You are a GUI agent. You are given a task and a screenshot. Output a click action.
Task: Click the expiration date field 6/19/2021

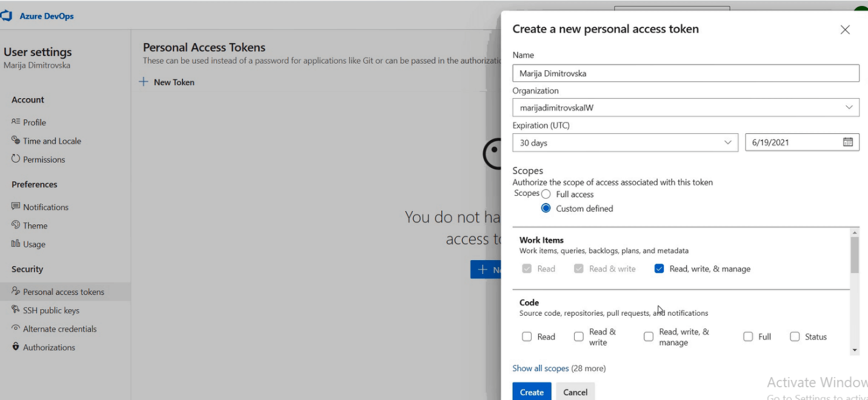coord(802,142)
